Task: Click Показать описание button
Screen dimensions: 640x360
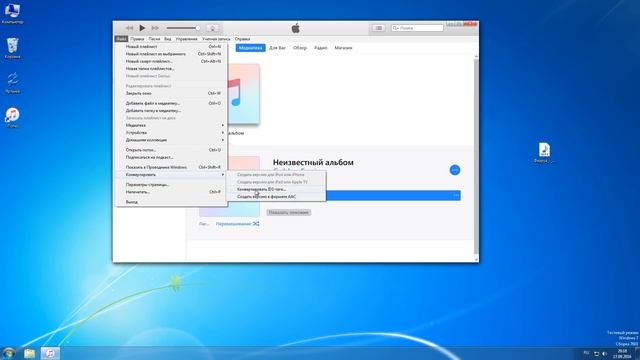Action: [289, 212]
